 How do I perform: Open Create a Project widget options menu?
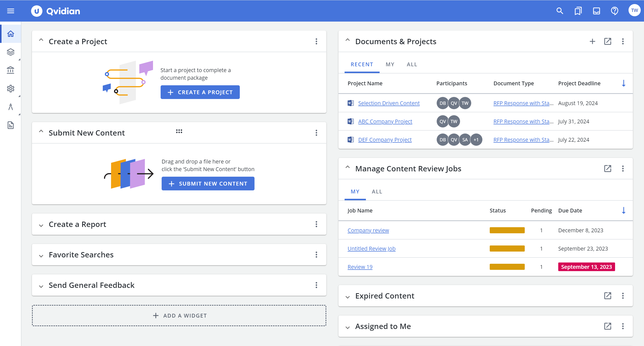coord(316,41)
